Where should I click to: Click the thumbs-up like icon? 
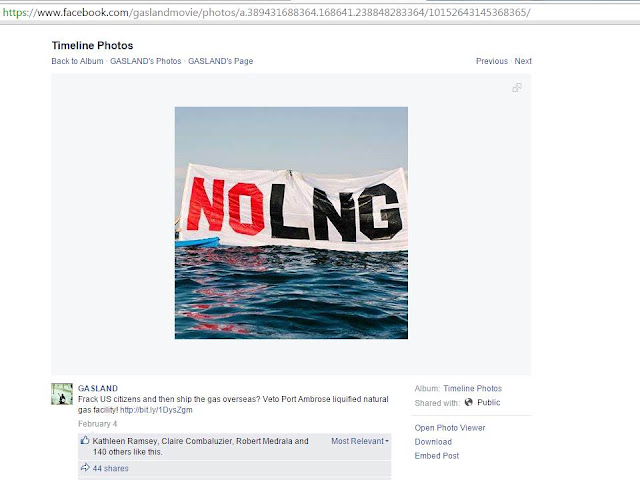point(85,440)
